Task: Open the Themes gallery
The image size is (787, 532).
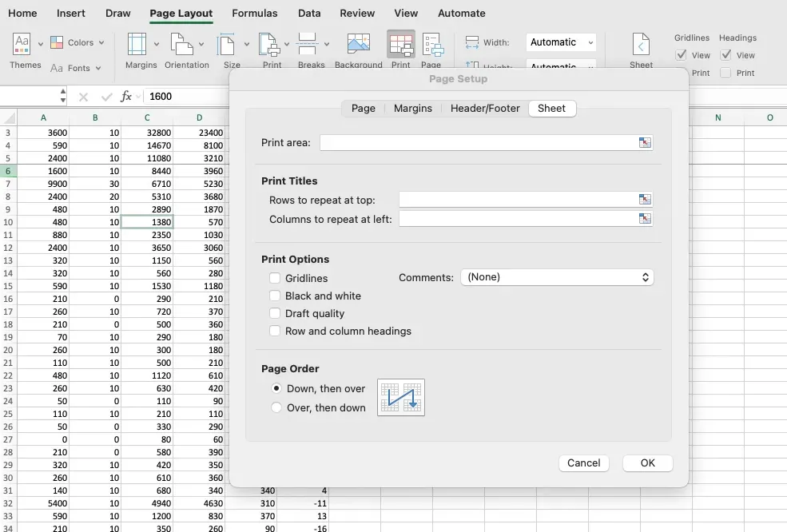Action: point(25,50)
